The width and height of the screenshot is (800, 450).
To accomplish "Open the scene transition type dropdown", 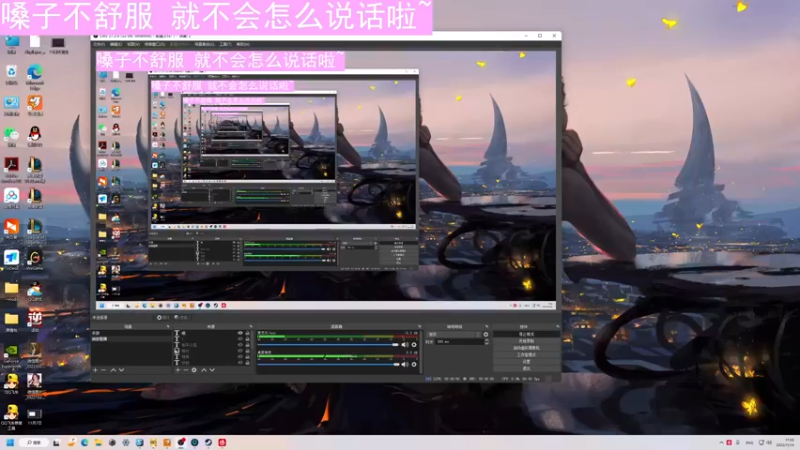I will pyautogui.click(x=454, y=335).
